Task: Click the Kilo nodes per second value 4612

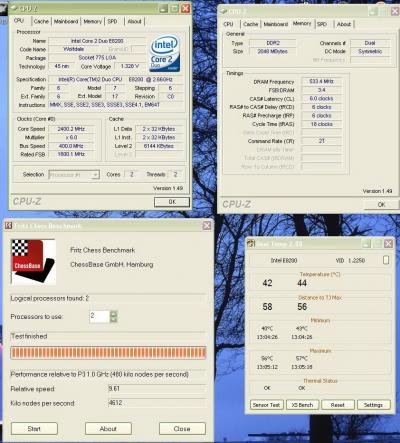Action: click(x=157, y=403)
